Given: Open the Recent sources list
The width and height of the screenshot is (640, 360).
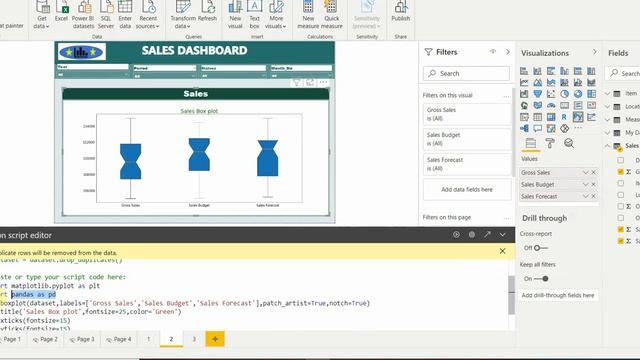Looking at the screenshot, I should coord(148,15).
